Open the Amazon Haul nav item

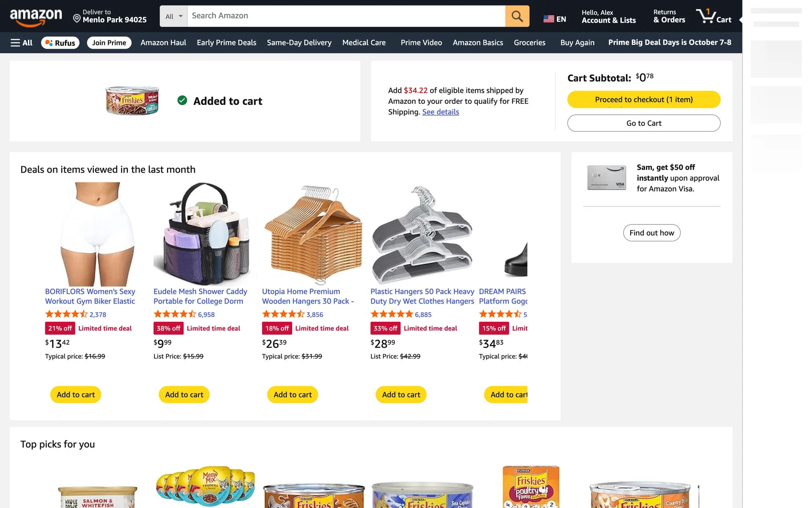click(x=163, y=43)
